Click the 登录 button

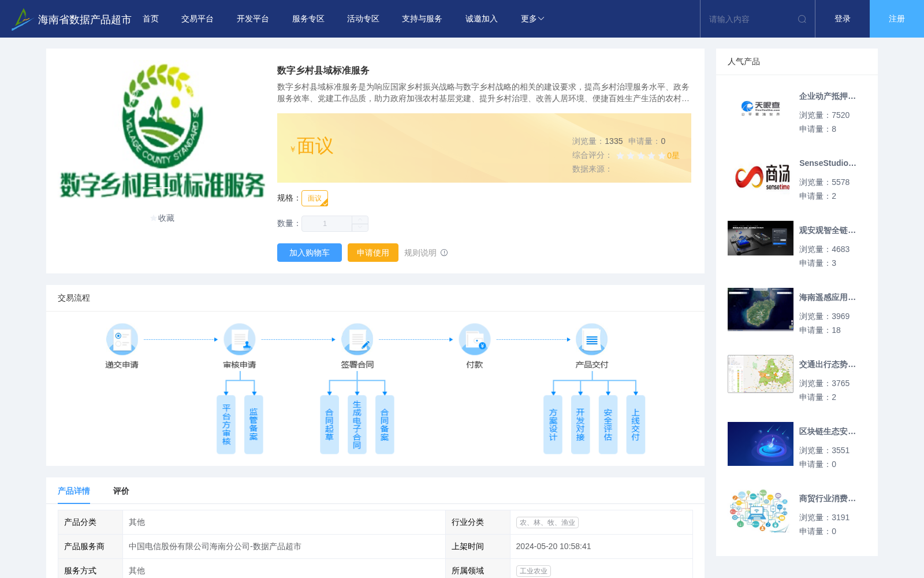[x=843, y=19]
